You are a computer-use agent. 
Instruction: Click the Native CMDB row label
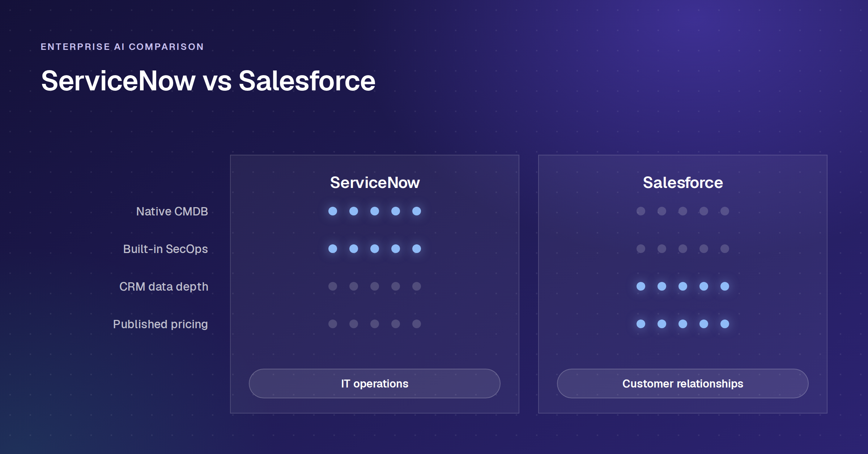(x=172, y=211)
